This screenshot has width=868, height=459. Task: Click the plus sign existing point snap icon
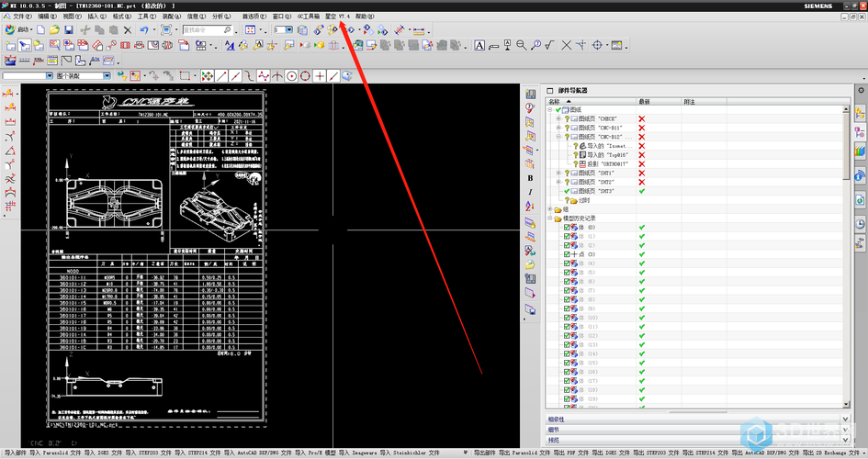click(x=320, y=76)
